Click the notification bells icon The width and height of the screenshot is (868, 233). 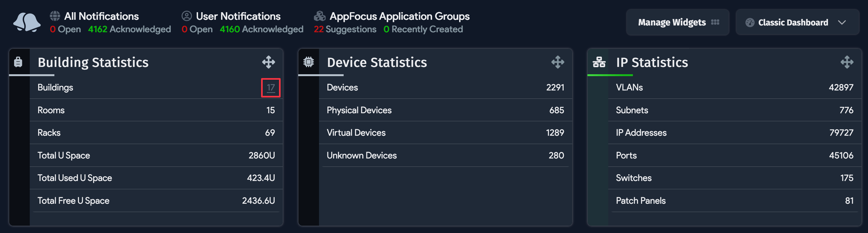pos(27,22)
